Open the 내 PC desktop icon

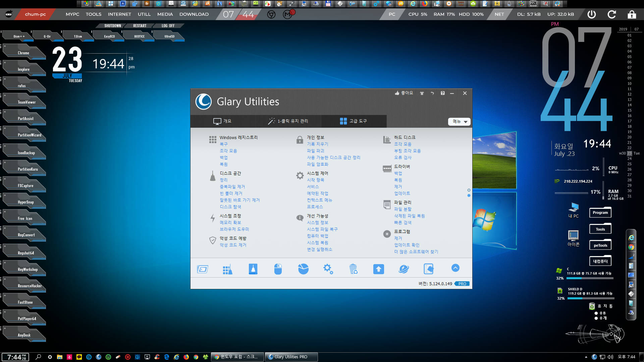point(574,210)
